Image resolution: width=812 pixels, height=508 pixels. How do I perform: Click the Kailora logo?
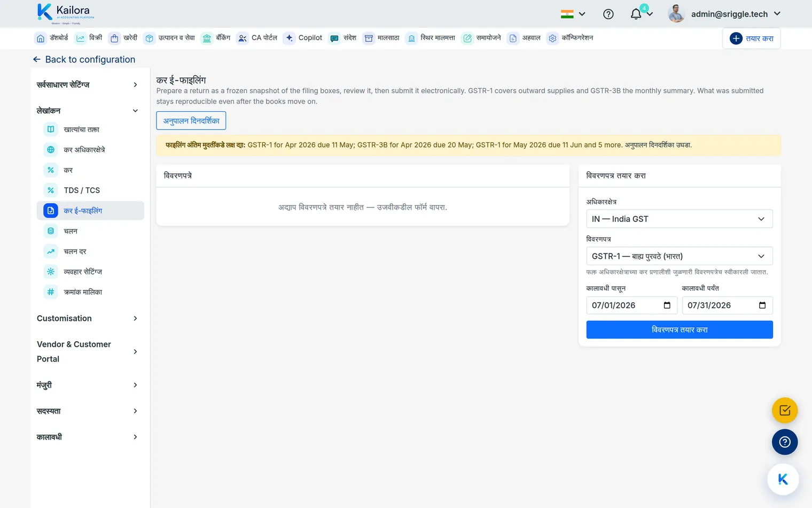(x=66, y=13)
